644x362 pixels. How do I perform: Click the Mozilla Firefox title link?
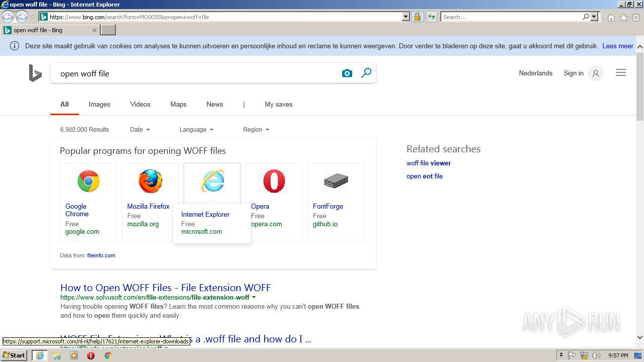point(148,207)
